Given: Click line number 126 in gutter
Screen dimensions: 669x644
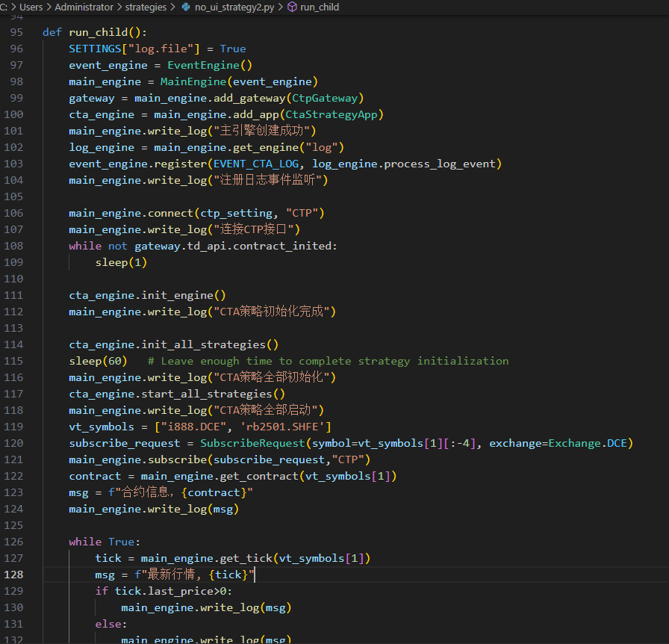Looking at the screenshot, I should (x=13, y=542).
